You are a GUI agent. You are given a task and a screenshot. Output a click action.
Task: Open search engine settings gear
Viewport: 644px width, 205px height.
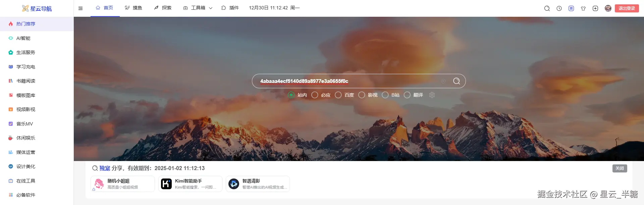point(432,95)
